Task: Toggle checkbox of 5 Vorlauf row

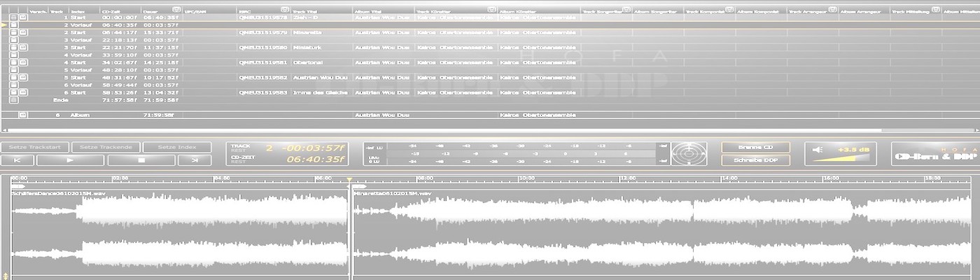Action: coord(13,70)
